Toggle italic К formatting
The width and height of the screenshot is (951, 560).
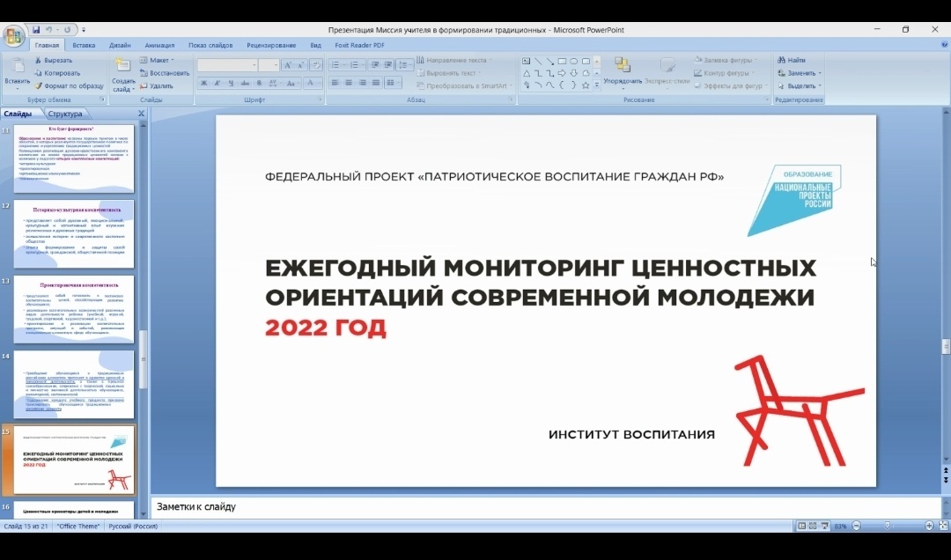[217, 83]
